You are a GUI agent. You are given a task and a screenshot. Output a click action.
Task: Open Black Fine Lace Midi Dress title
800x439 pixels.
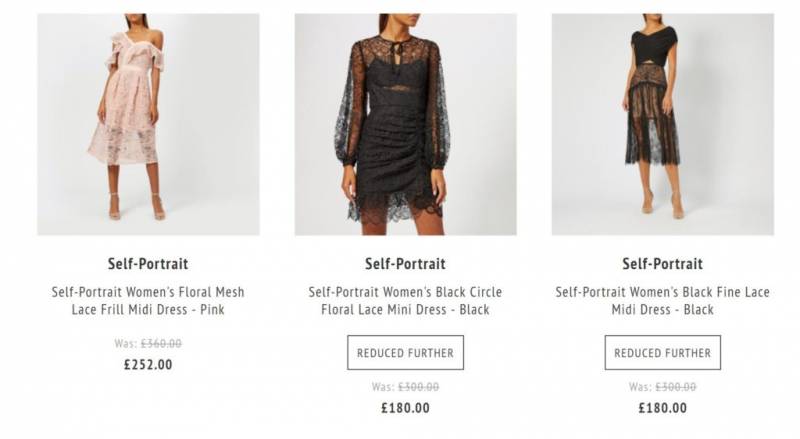pos(662,301)
